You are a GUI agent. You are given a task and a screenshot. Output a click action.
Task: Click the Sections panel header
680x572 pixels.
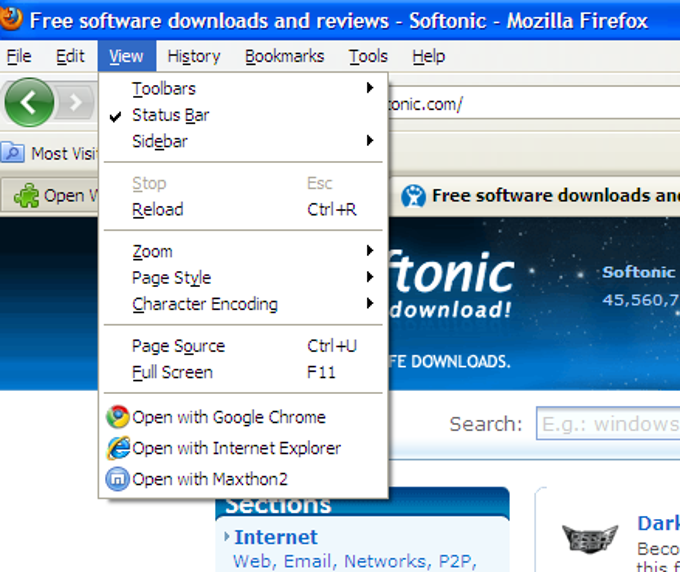362,503
